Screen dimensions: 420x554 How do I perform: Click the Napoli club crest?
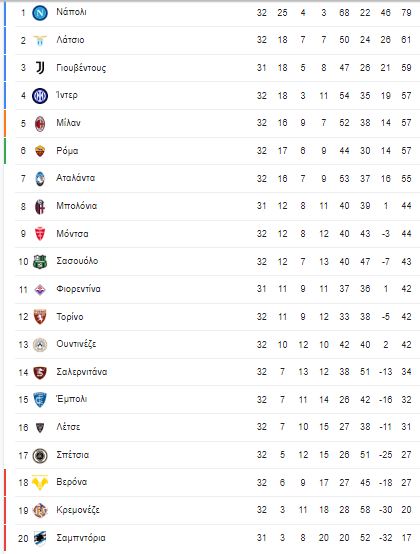point(40,13)
